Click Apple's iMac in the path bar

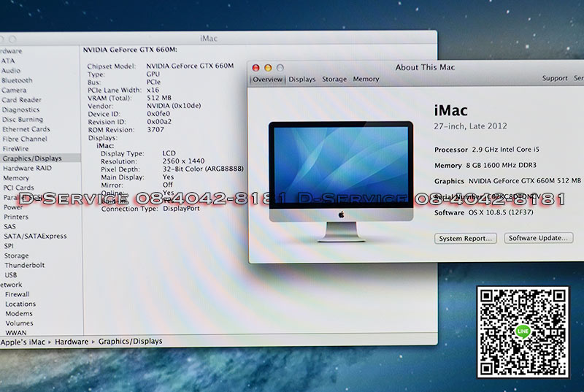[23, 342]
